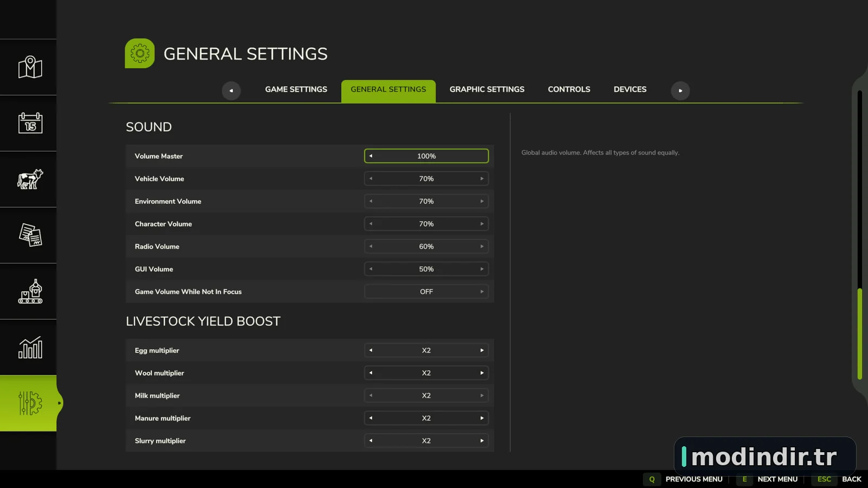The width and height of the screenshot is (868, 488).
Task: Decrease Vehicle Volume with left arrow
Action: (x=371, y=178)
